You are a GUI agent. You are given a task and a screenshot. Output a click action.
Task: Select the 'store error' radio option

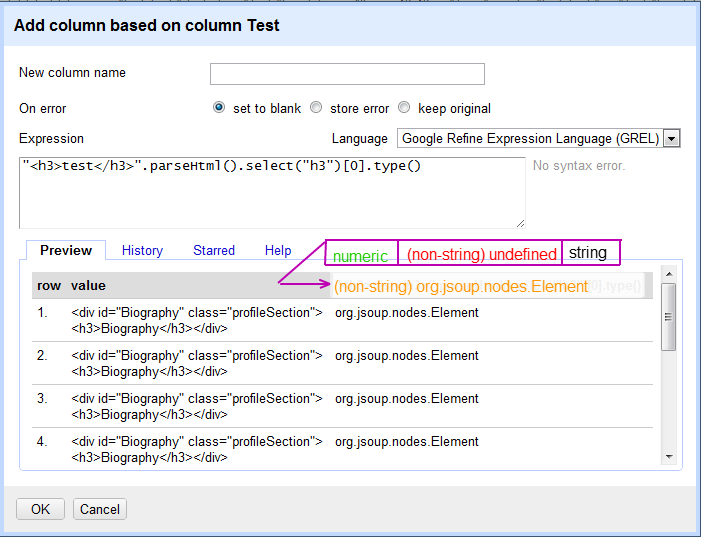tap(316, 108)
